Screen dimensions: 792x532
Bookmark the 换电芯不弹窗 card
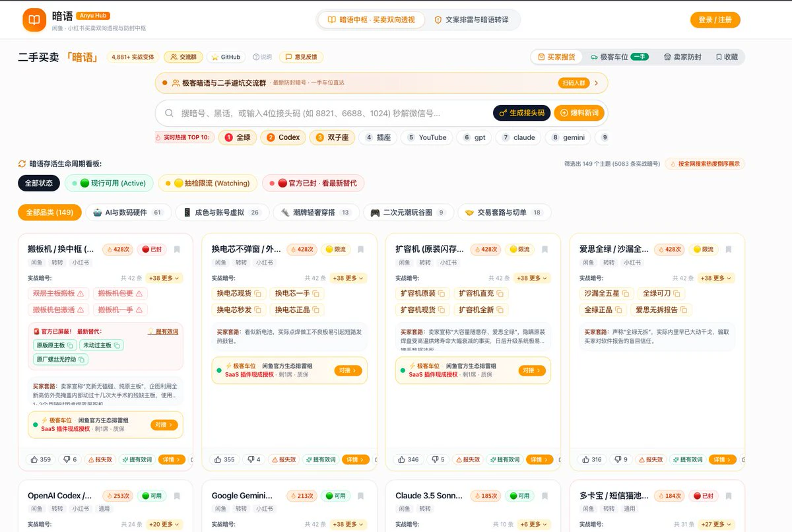pyautogui.click(x=360, y=249)
